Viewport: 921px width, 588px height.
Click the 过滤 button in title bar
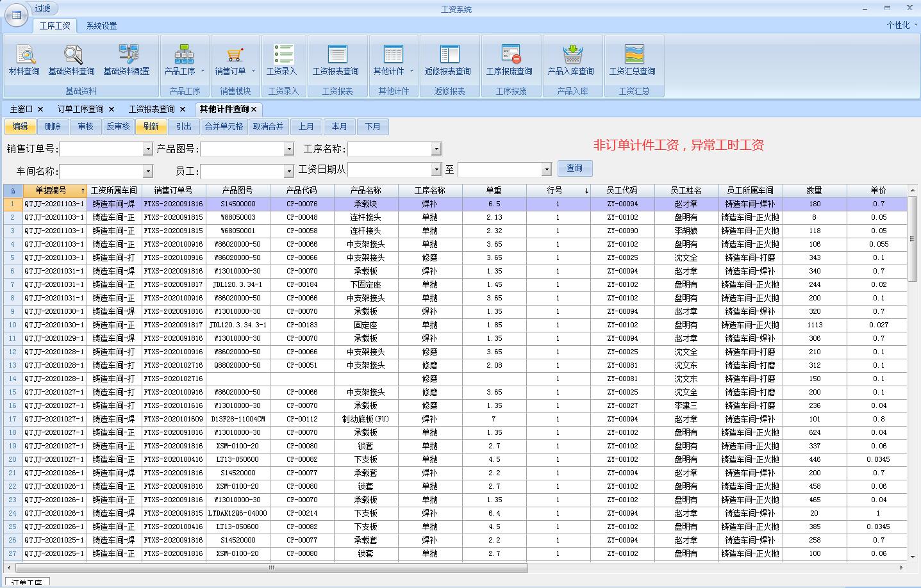pyautogui.click(x=44, y=9)
